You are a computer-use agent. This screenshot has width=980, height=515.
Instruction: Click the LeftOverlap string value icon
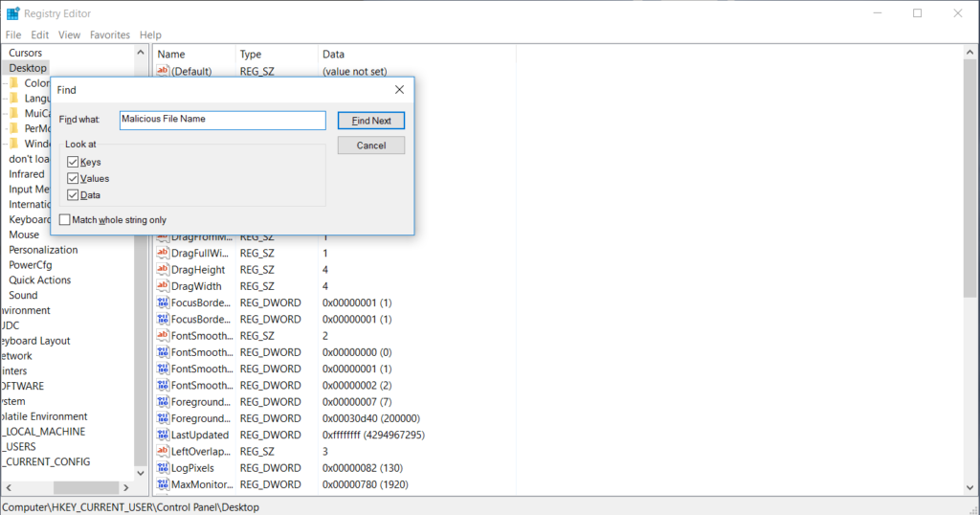tap(163, 451)
